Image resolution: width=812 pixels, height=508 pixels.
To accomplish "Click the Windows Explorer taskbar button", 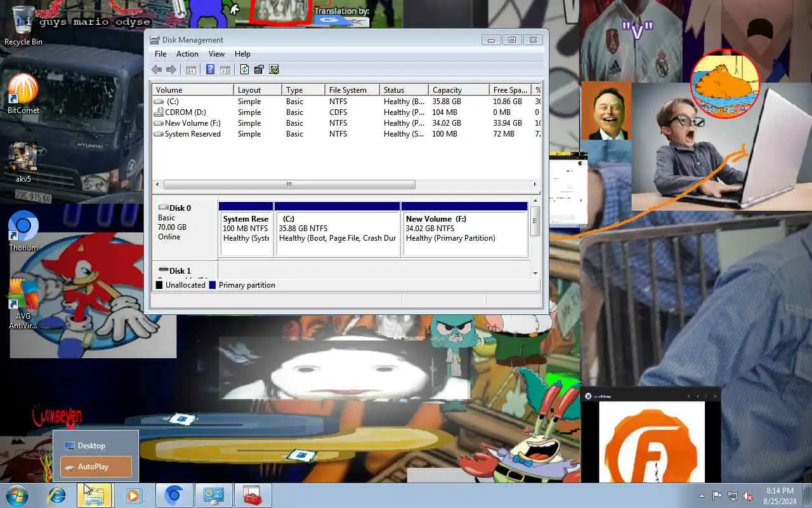I will click(x=95, y=495).
